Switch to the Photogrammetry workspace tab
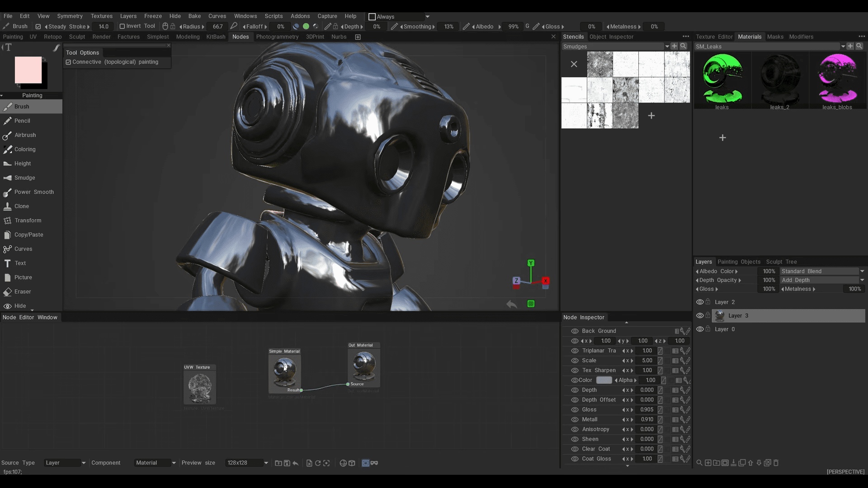868x488 pixels. [x=277, y=37]
